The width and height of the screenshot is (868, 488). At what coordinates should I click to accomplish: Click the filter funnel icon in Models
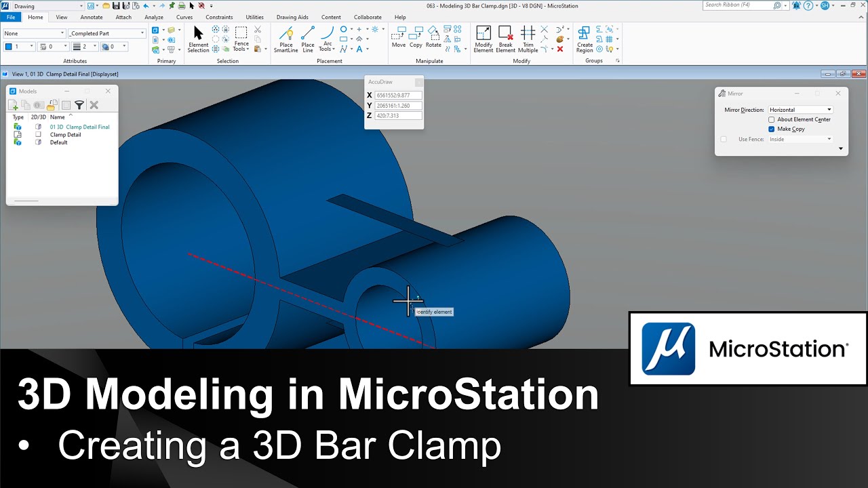(x=79, y=105)
